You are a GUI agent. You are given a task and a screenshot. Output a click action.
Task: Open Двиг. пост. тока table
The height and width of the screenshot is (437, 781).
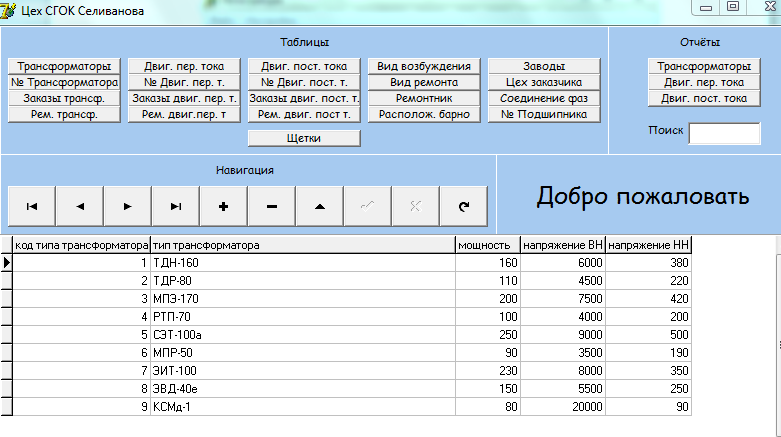pyautogui.click(x=304, y=66)
